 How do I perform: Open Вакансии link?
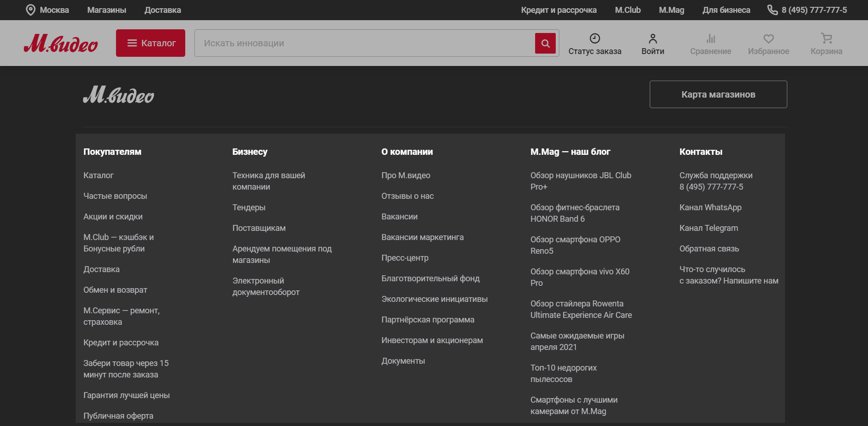(x=399, y=217)
